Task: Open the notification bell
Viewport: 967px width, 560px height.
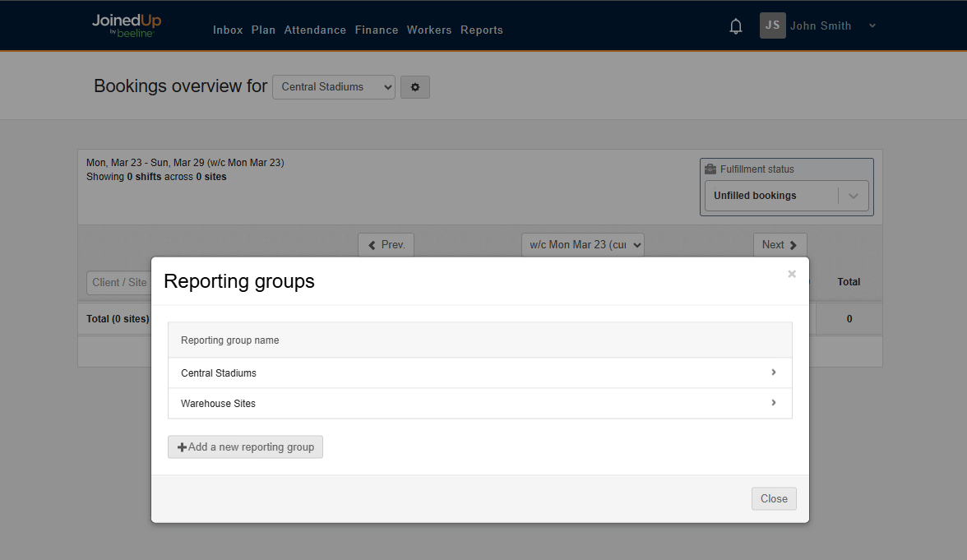Action: click(735, 25)
